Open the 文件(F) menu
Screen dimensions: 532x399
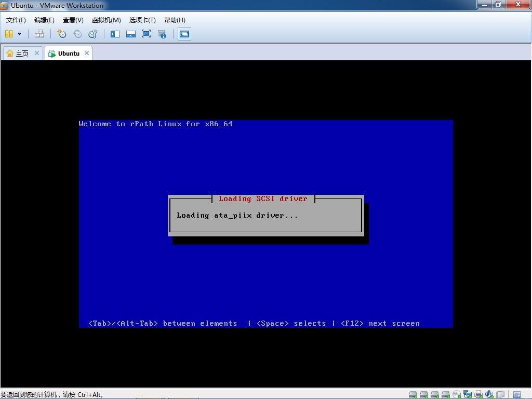[16, 20]
